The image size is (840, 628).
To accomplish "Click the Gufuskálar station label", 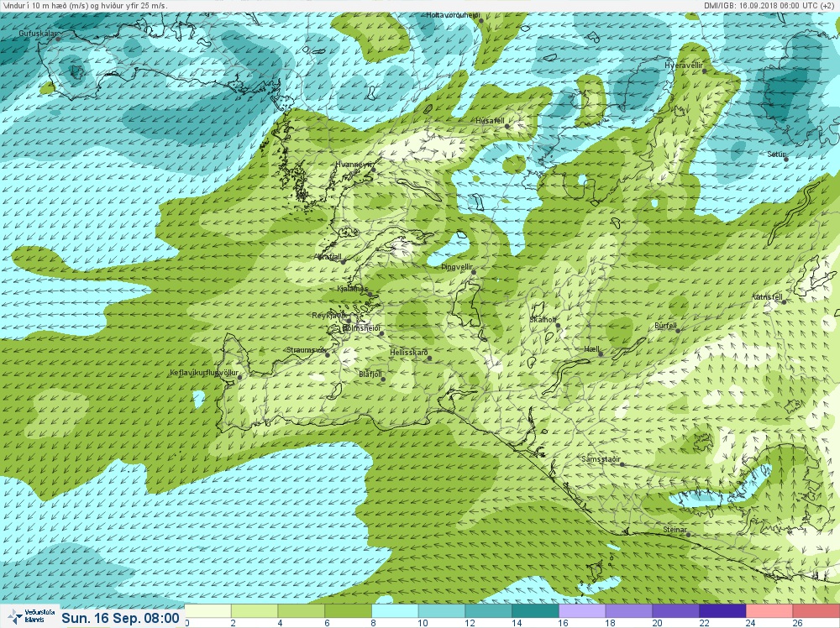I will [x=38, y=34].
